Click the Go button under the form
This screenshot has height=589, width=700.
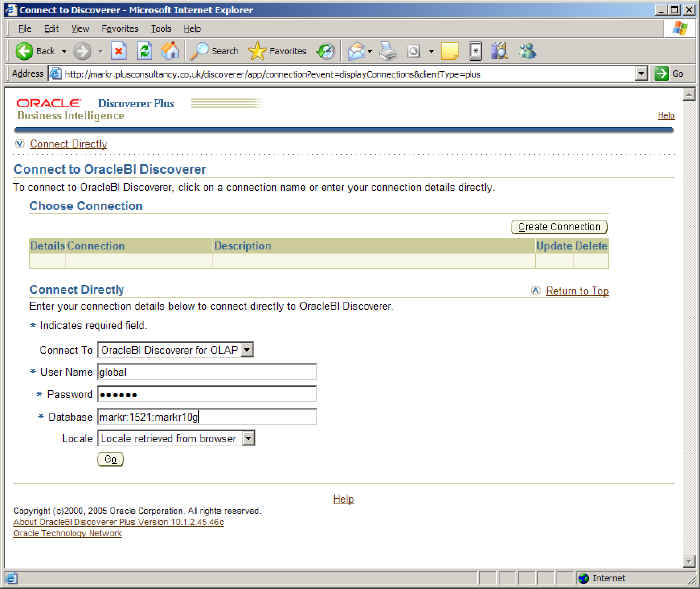pyautogui.click(x=110, y=460)
